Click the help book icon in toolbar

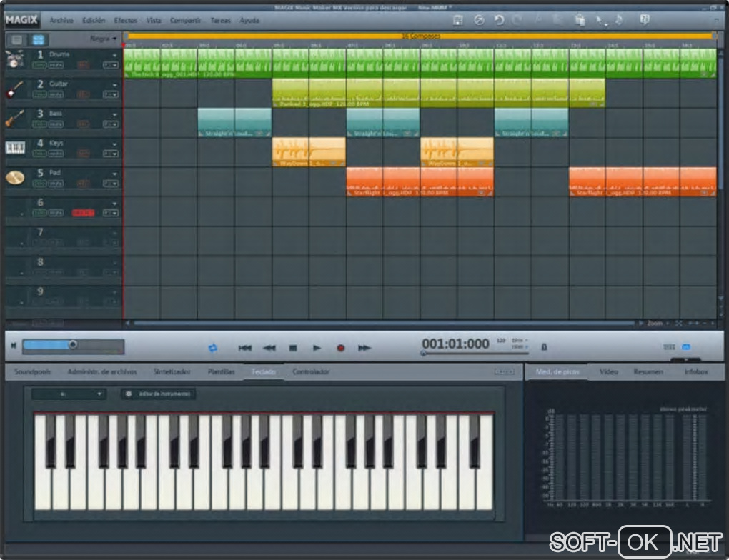point(645,19)
